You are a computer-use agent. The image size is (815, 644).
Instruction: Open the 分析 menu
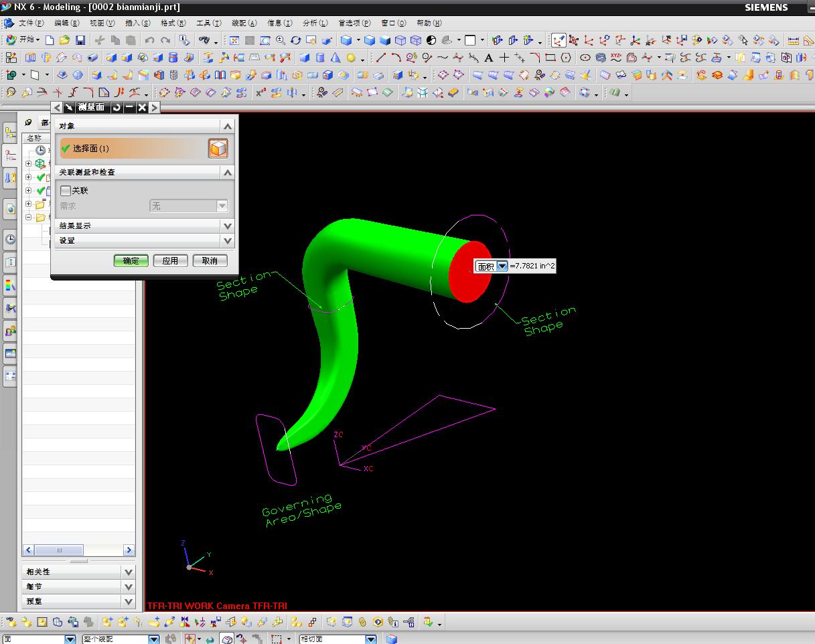(x=315, y=23)
